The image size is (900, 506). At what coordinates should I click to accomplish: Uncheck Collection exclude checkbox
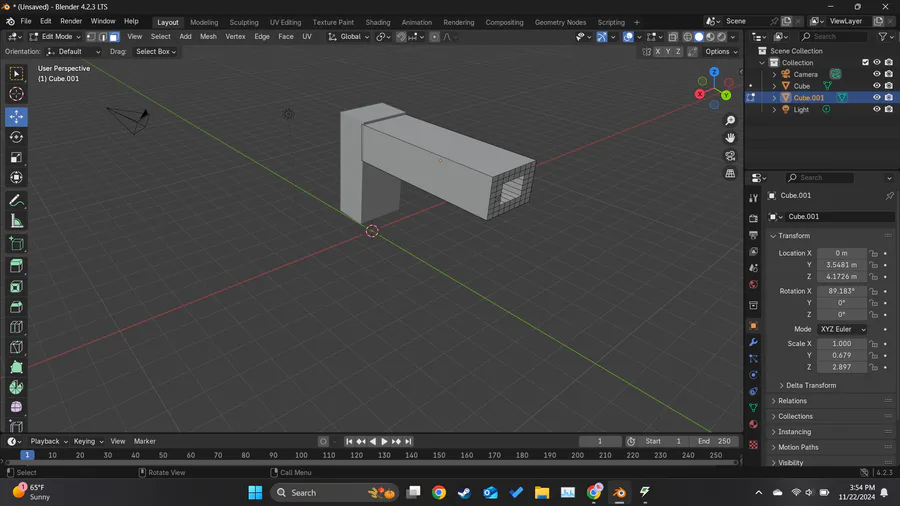865,63
